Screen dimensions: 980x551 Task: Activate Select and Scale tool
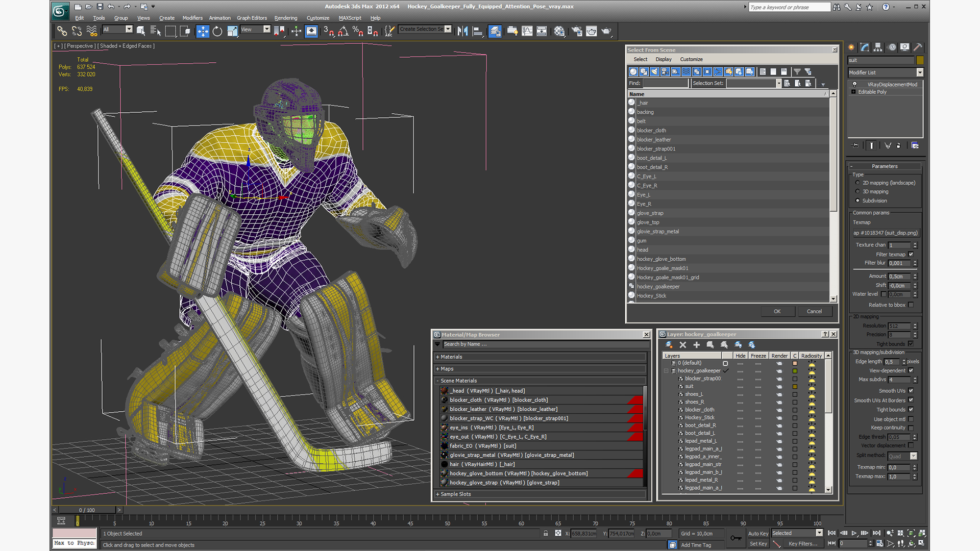232,31
